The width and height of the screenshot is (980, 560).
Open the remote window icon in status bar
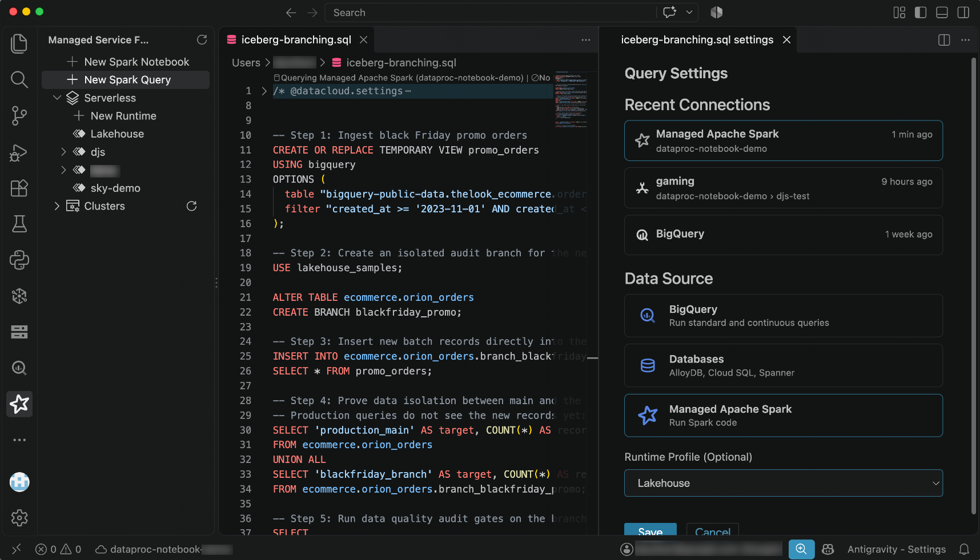tap(16, 549)
